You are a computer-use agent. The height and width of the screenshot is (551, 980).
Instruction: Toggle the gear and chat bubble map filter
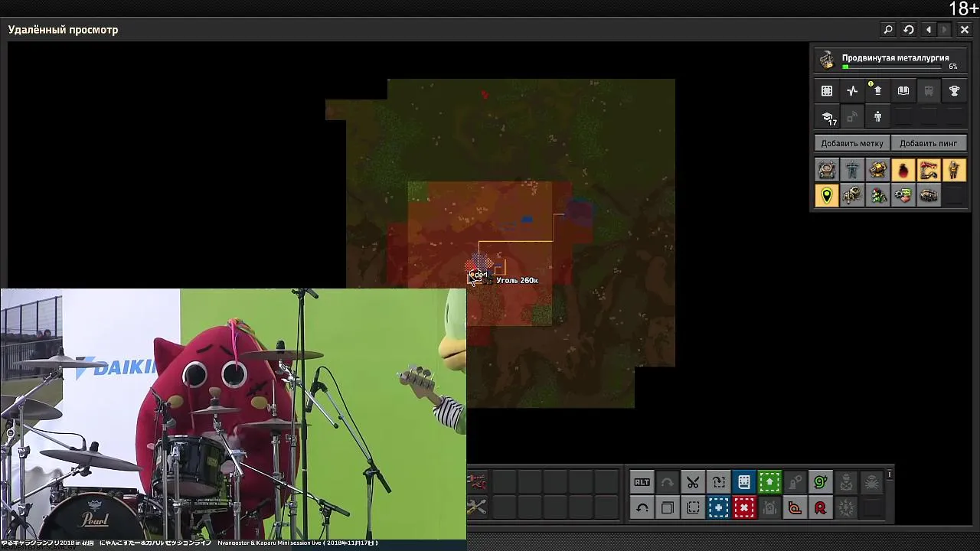(x=903, y=196)
